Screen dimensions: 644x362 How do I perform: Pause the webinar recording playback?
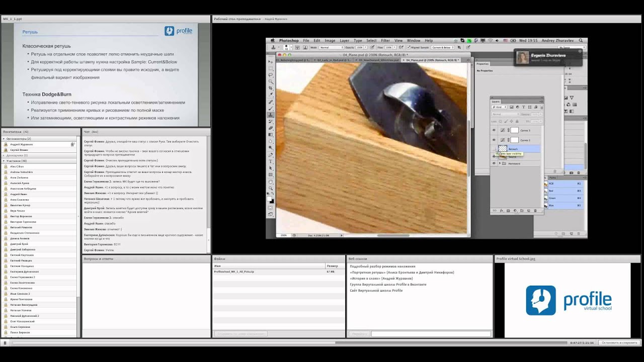(5, 343)
